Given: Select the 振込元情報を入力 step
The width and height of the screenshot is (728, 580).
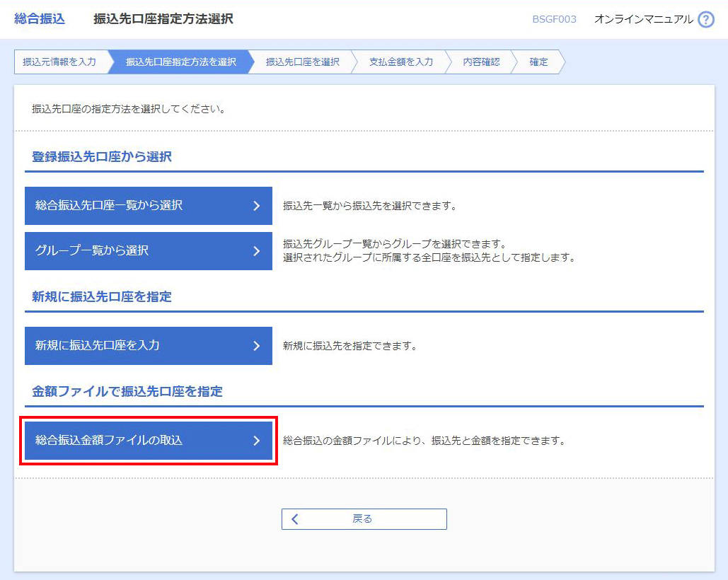Looking at the screenshot, I should pyautogui.click(x=59, y=62).
